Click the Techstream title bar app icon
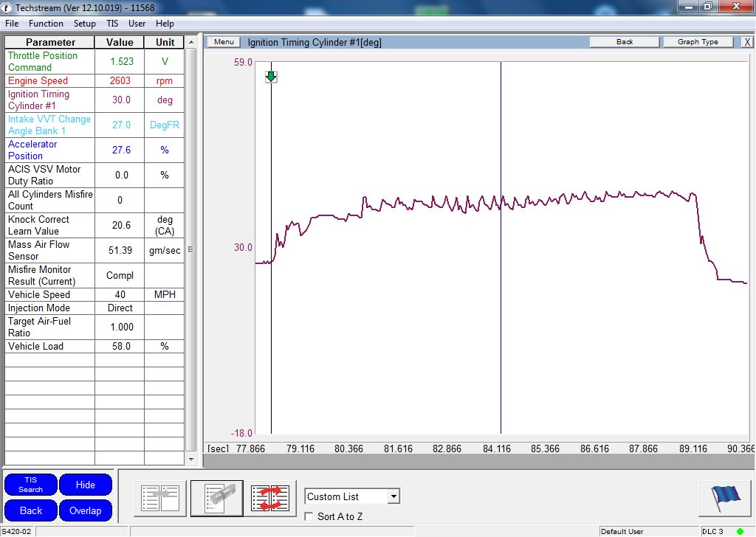Screen dimensions: 756x537 pos(7,7)
